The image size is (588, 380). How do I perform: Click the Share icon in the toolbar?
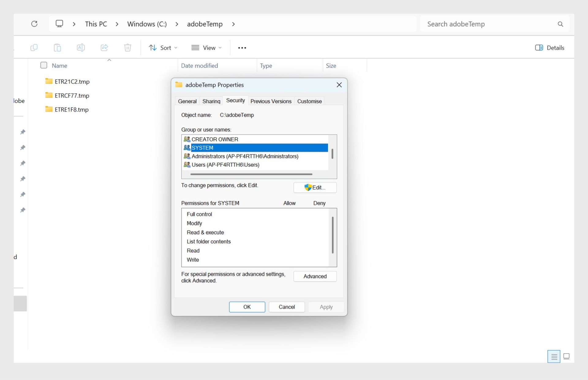click(104, 47)
